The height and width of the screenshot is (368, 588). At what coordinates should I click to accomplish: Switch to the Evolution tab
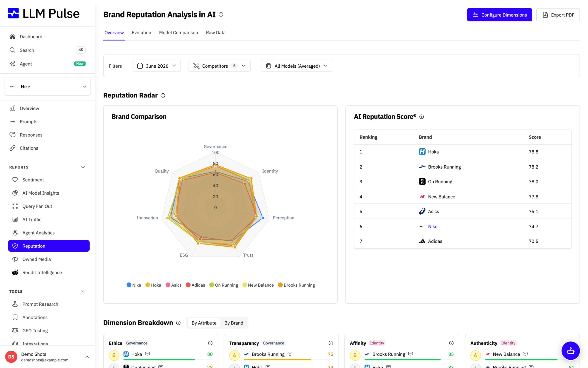(x=141, y=33)
